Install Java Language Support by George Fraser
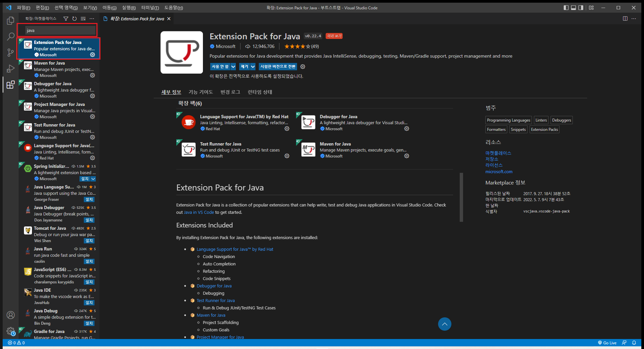The height and width of the screenshot is (349, 644). tap(89, 199)
